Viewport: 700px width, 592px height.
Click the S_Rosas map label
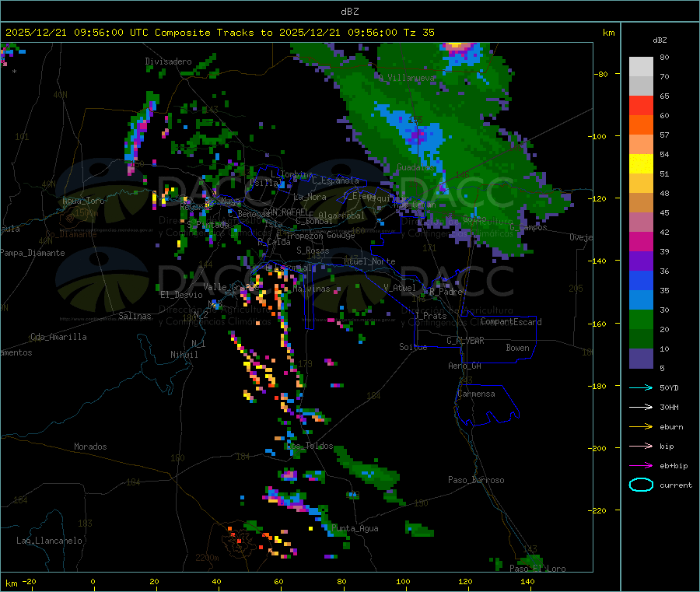313,250
